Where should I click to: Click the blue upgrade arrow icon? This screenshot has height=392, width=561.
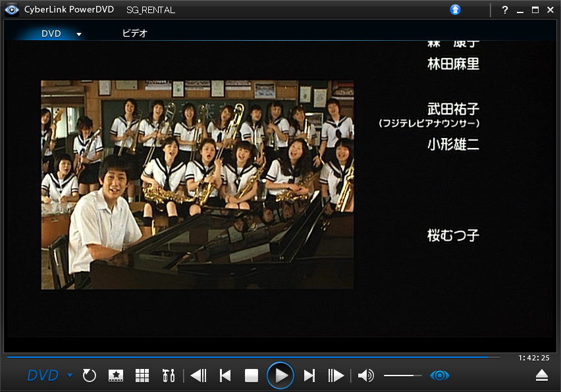(x=455, y=10)
